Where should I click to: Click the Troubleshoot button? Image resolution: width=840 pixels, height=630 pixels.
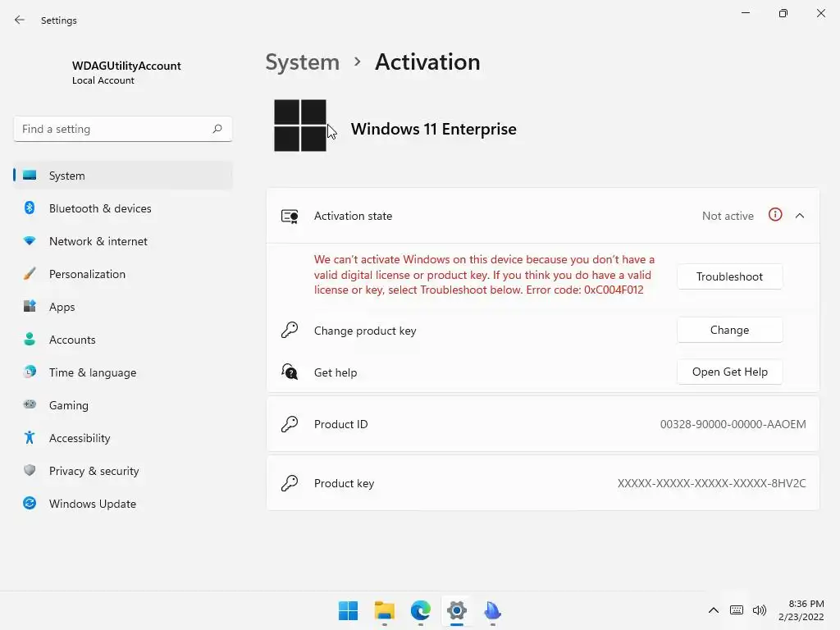click(x=729, y=276)
